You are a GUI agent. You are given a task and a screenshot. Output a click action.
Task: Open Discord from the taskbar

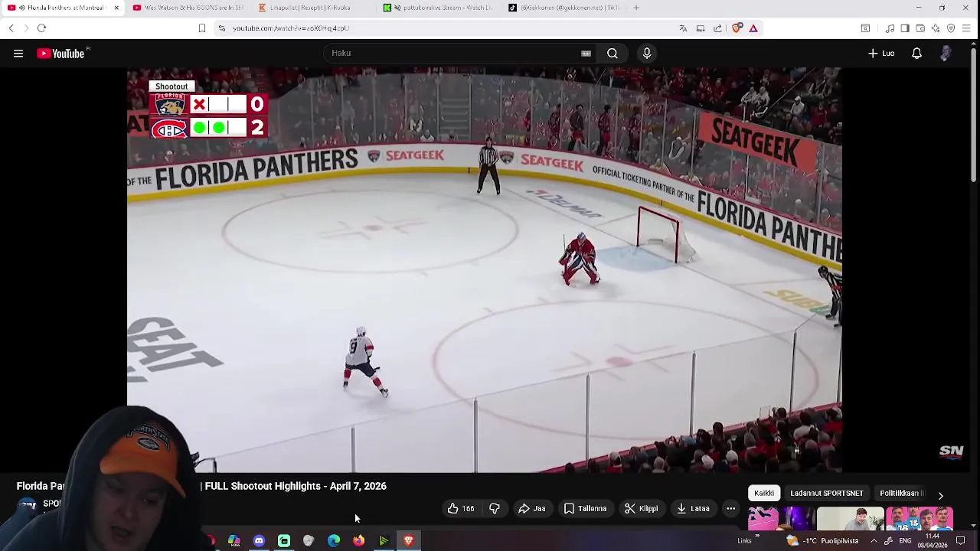[x=259, y=541]
